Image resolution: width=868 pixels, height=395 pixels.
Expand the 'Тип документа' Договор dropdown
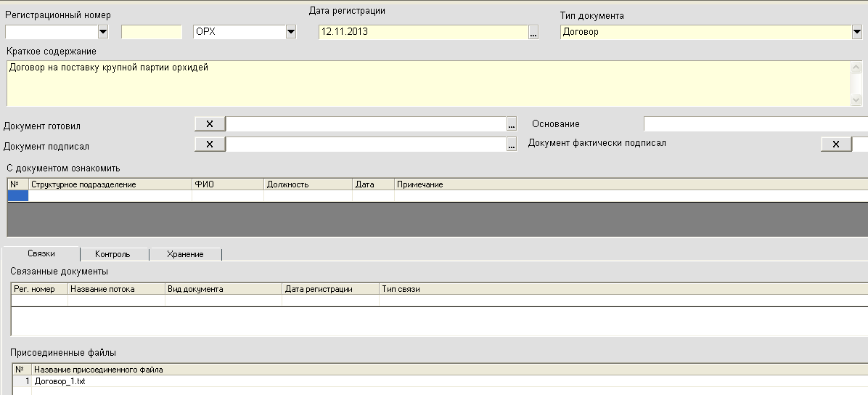857,32
